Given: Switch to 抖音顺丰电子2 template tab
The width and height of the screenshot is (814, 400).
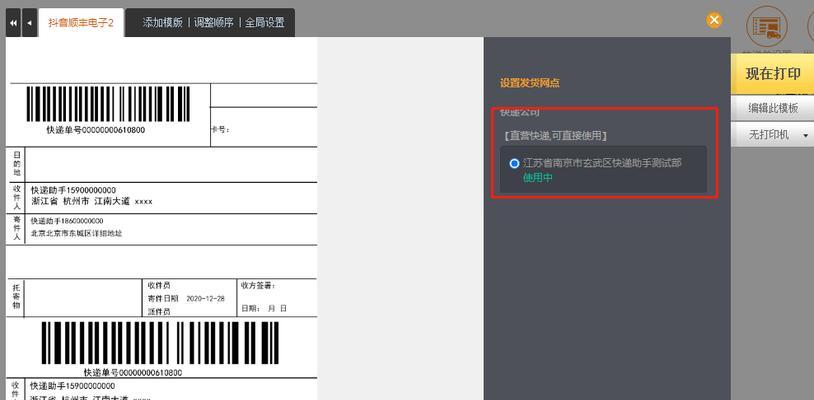Looking at the screenshot, I should (81, 23).
